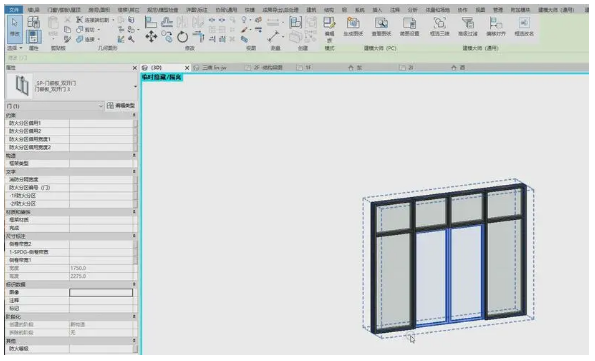This screenshot has height=361, width=595.
Task: Select the Rotate tool icon
Action: click(x=183, y=37)
